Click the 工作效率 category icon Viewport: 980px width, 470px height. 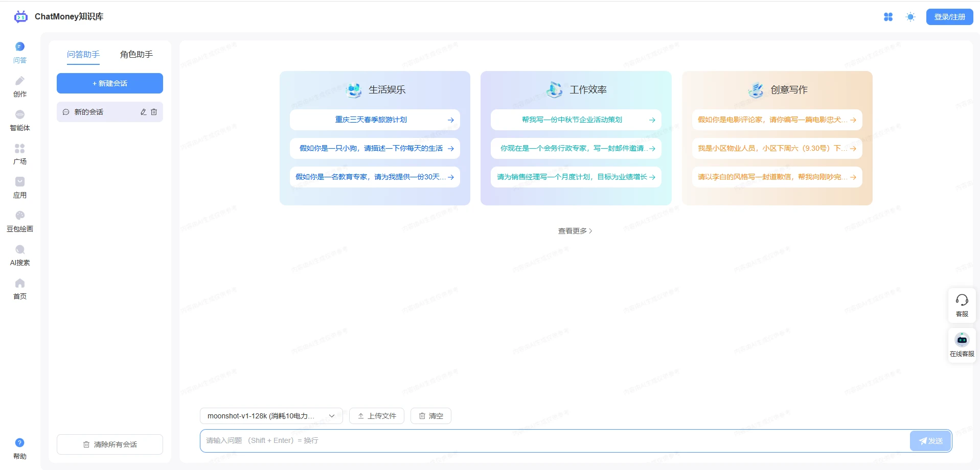(x=555, y=90)
